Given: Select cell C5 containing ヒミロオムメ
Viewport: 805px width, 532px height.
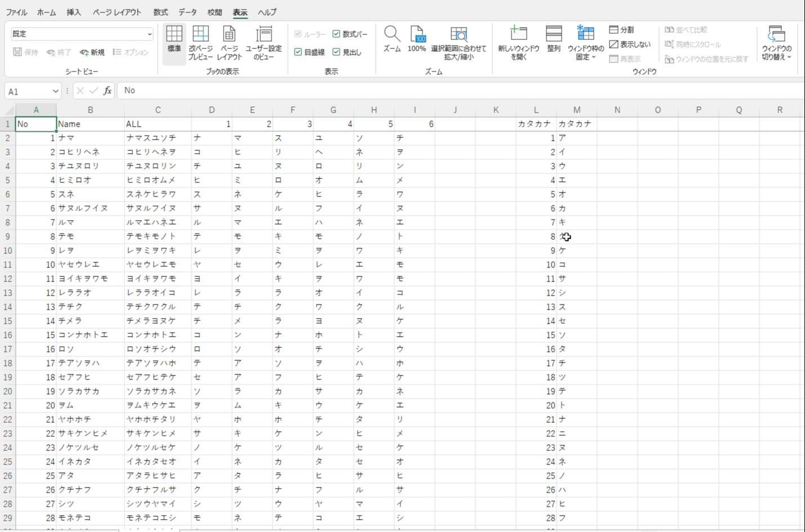Looking at the screenshot, I should (158, 180).
